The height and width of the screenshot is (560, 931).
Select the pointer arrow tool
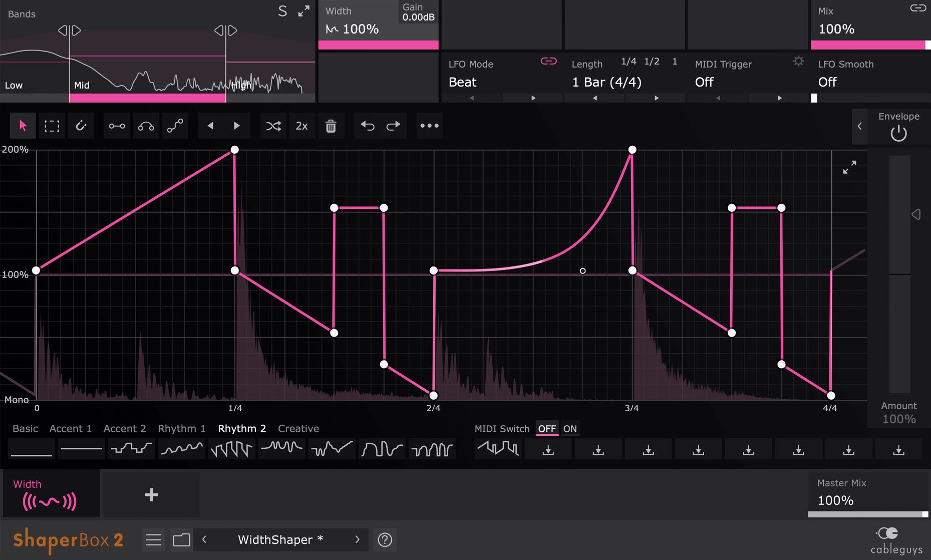point(23,126)
